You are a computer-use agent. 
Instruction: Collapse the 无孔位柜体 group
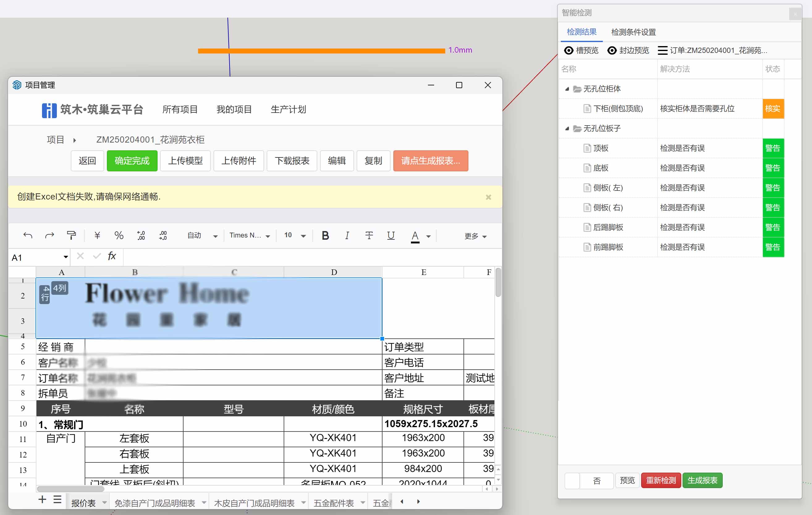point(568,88)
